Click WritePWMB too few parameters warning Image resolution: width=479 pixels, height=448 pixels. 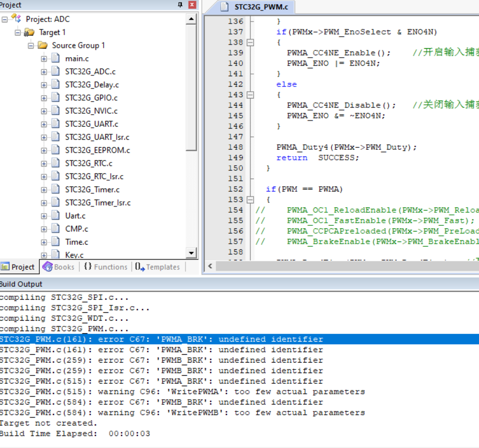tap(182, 412)
